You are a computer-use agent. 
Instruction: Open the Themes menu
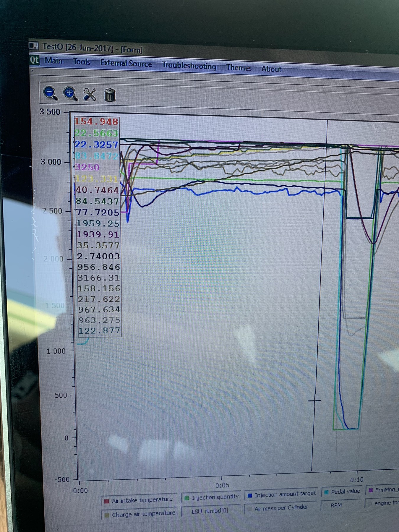point(239,68)
